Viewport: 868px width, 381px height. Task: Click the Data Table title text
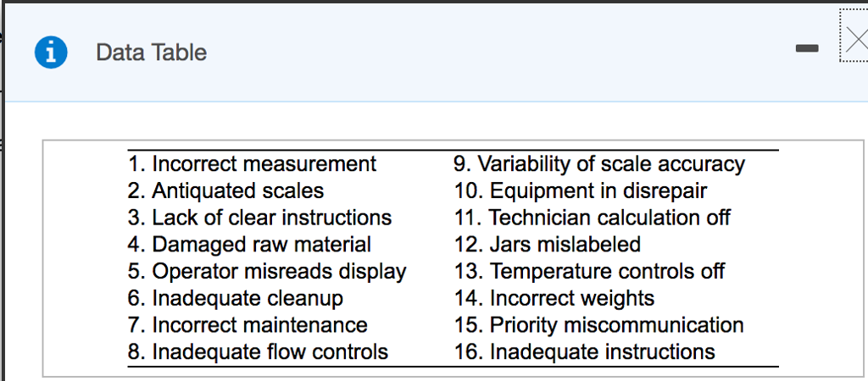point(151,52)
